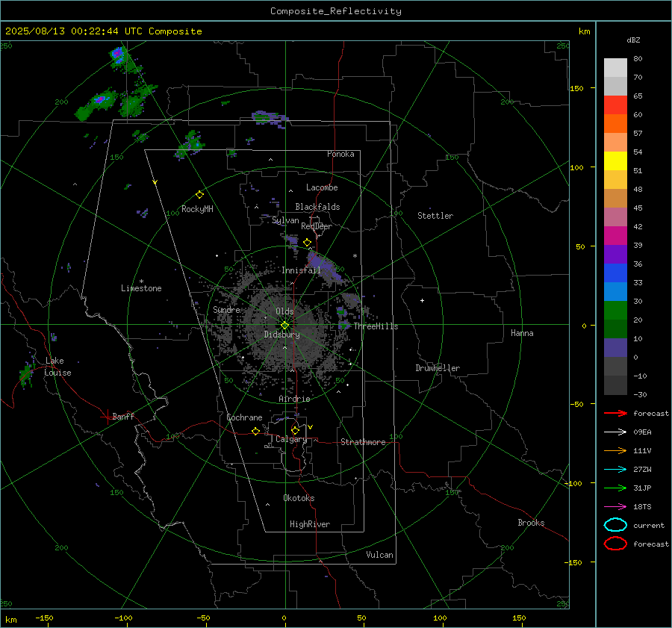Image resolution: width=672 pixels, height=628 pixels.
Task: Click the Banff city label
Action: click(123, 417)
